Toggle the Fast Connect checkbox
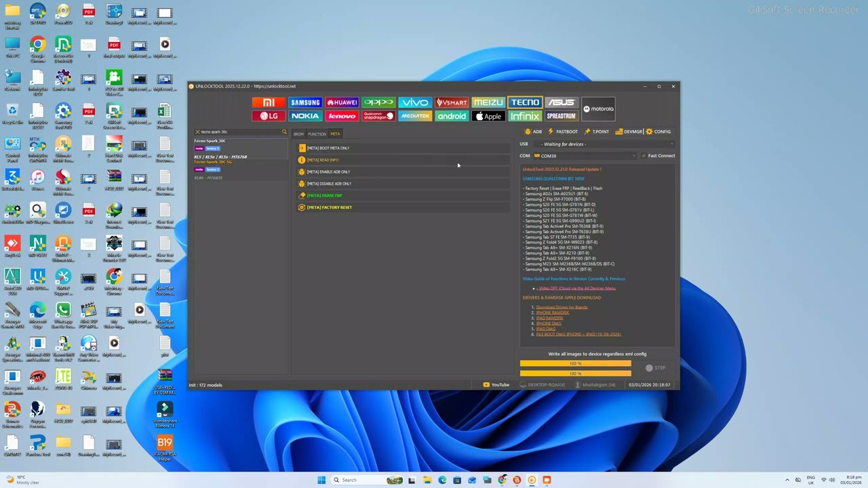This screenshot has height=488, width=868. pos(644,156)
